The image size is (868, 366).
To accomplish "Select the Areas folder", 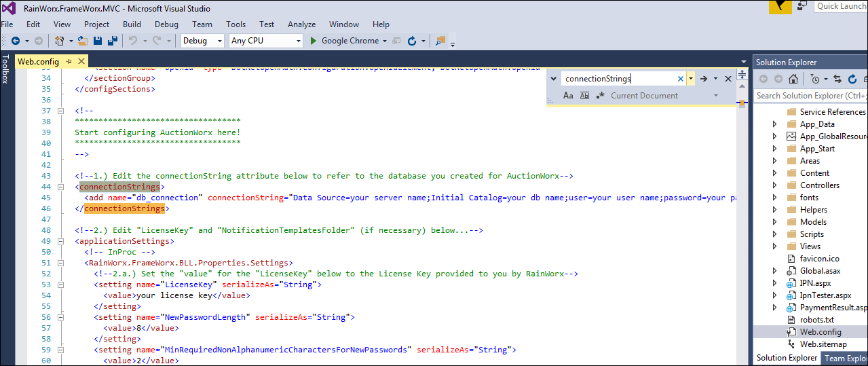I will pyautogui.click(x=810, y=161).
